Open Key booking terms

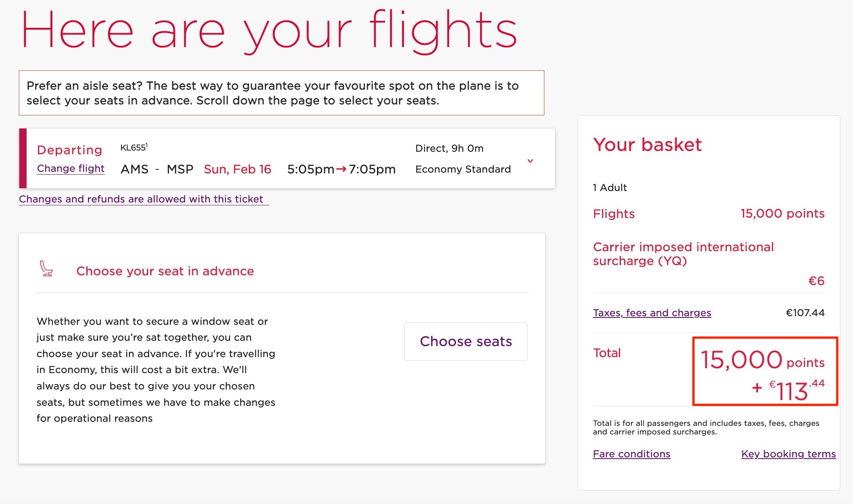tap(788, 454)
